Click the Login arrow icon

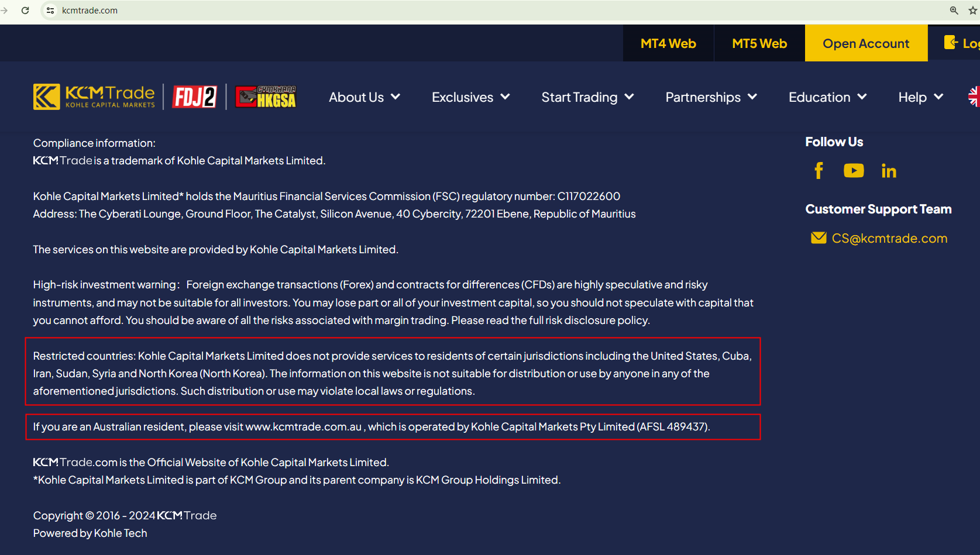pos(951,43)
